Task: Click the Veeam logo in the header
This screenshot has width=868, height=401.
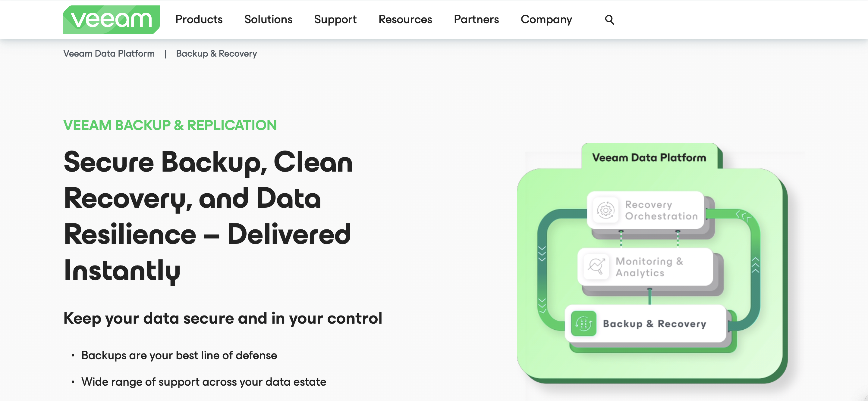Action: coord(111,19)
